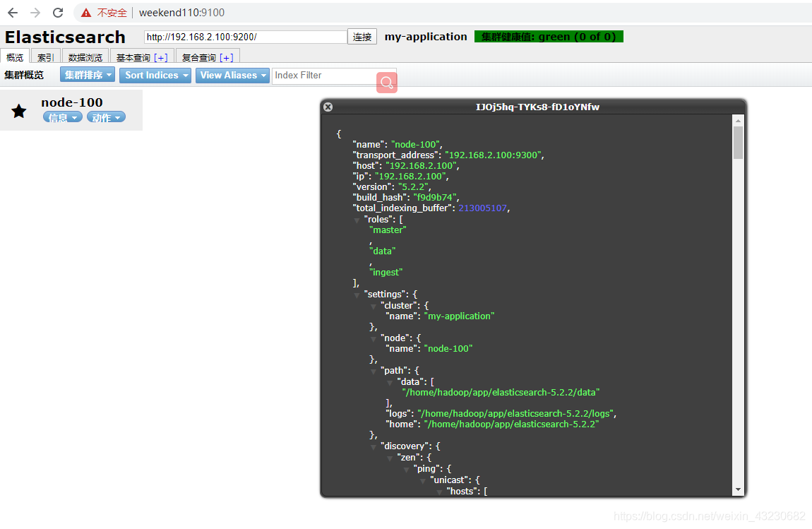This screenshot has width=812, height=529.
Task: Collapse the path "data" array in JSON
Action: [x=390, y=382]
